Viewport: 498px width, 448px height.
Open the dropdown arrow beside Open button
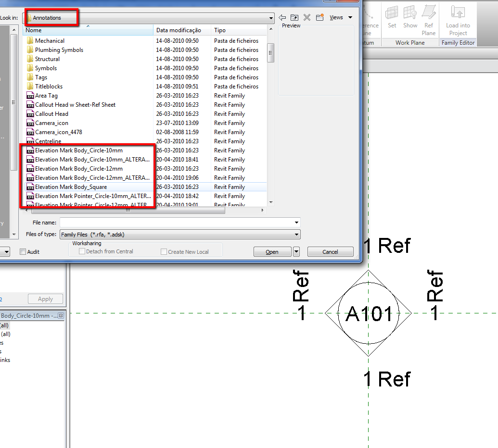(x=296, y=251)
